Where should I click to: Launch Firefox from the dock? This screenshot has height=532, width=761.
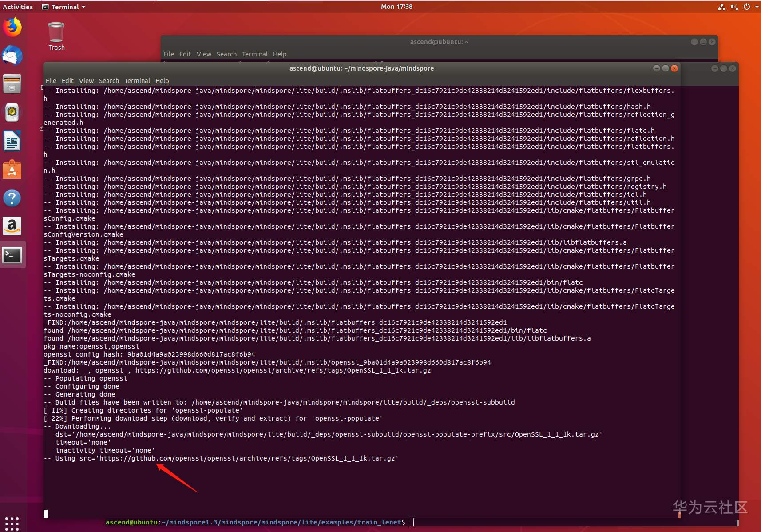point(12,28)
